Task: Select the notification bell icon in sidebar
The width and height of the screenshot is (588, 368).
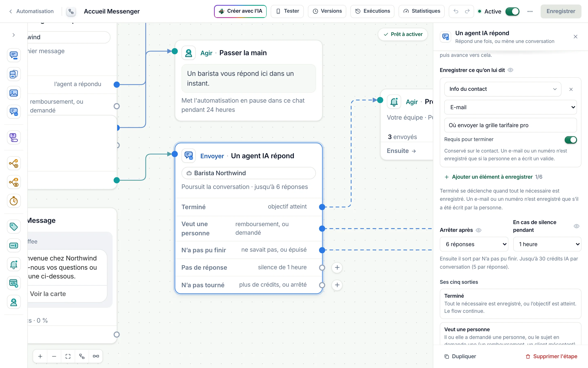Action: (14, 264)
